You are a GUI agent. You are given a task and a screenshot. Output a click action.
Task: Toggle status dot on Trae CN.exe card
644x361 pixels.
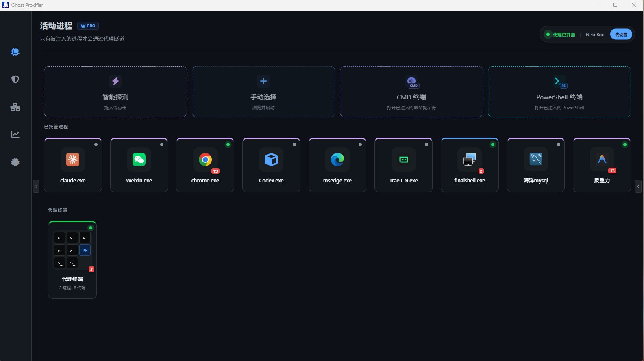coord(426,145)
